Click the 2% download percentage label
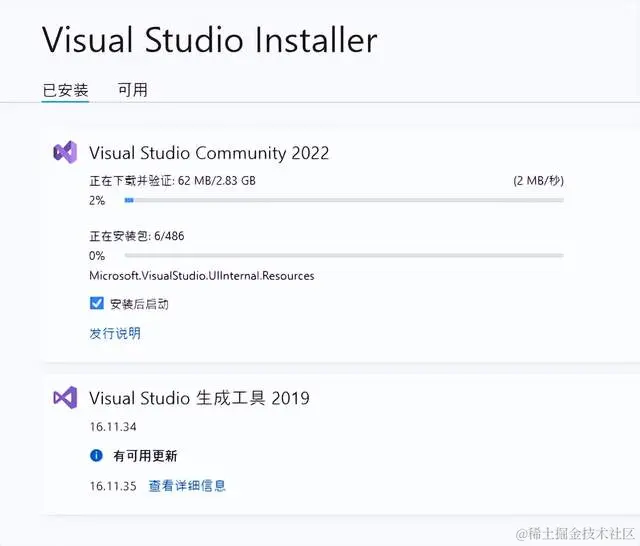Image resolution: width=640 pixels, height=546 pixels. click(97, 200)
